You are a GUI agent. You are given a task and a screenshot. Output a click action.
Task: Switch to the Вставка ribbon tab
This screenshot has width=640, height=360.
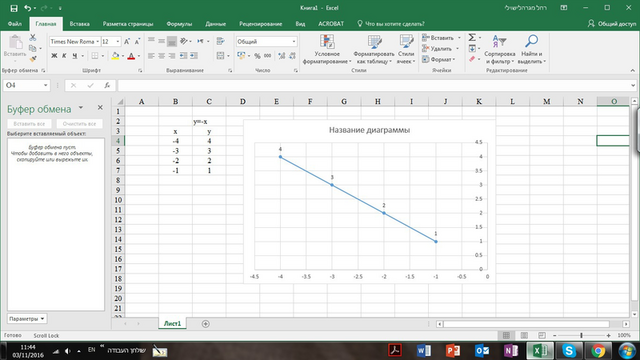[x=80, y=24]
